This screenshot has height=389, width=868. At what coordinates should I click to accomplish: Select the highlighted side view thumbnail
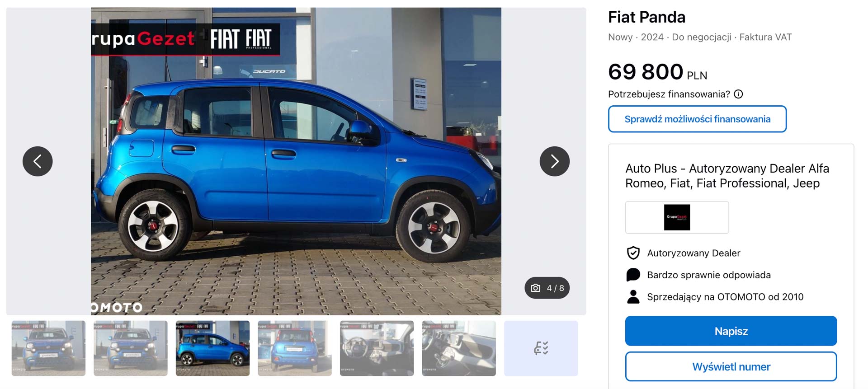[212, 348]
